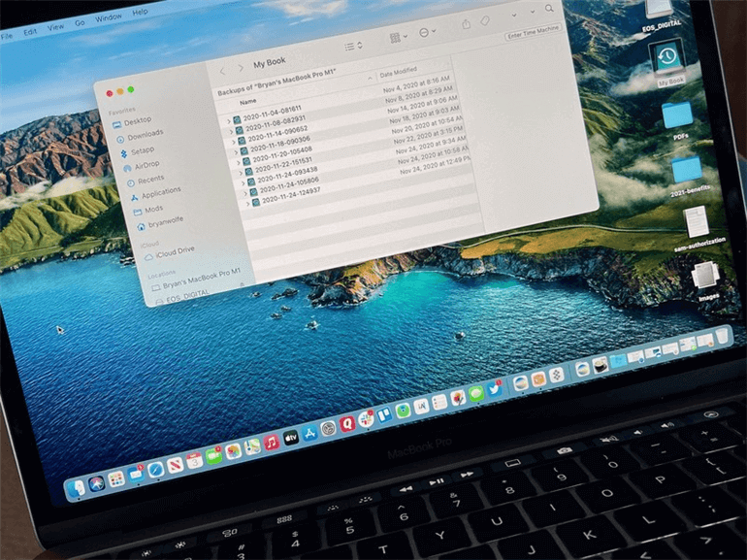
Task: Open System Preferences in the Dock
Action: [x=328, y=428]
